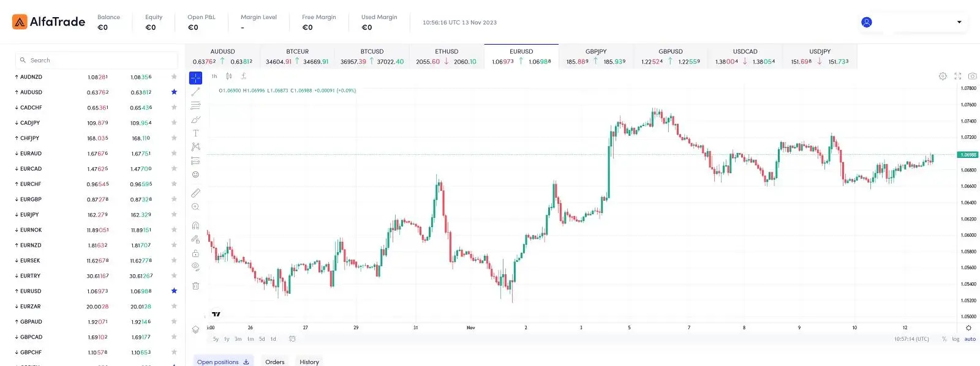Toggle lock all drawing tools
Viewport: 980px width, 366px height.
[195, 253]
